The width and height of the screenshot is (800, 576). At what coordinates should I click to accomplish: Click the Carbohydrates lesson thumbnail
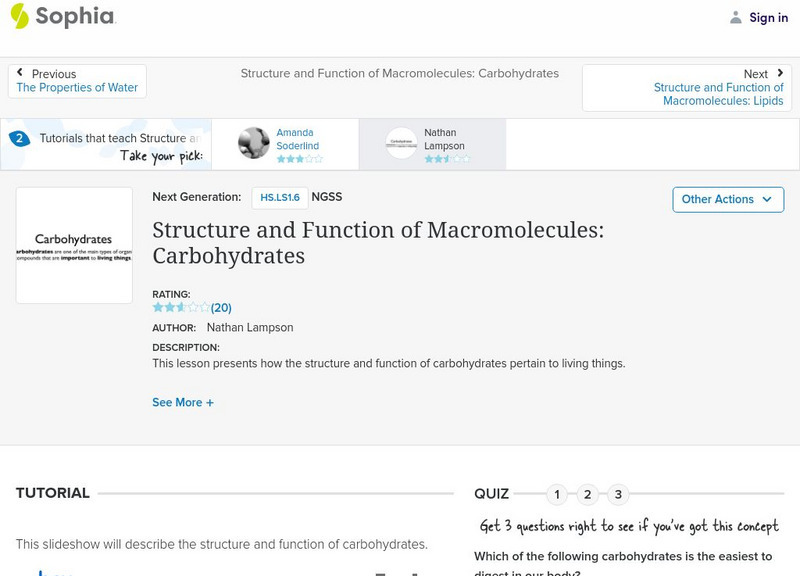click(x=74, y=244)
